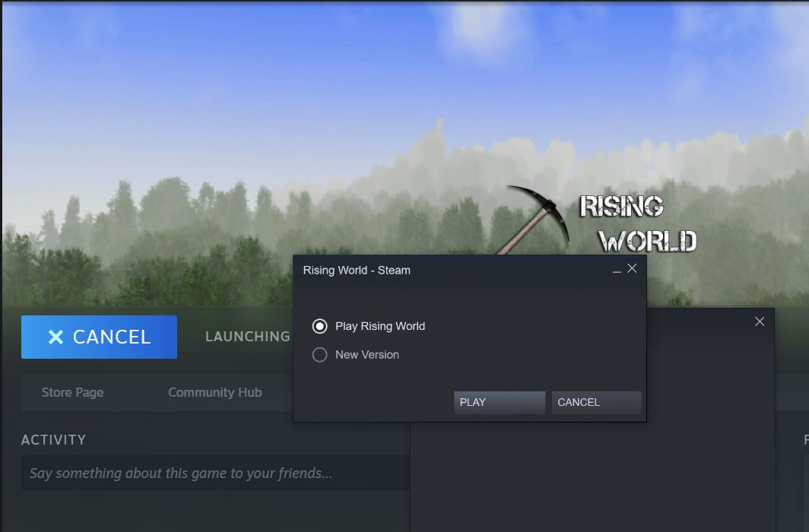This screenshot has height=532, width=809.
Task: Click the ACTIVITY section heading
Action: click(x=53, y=440)
